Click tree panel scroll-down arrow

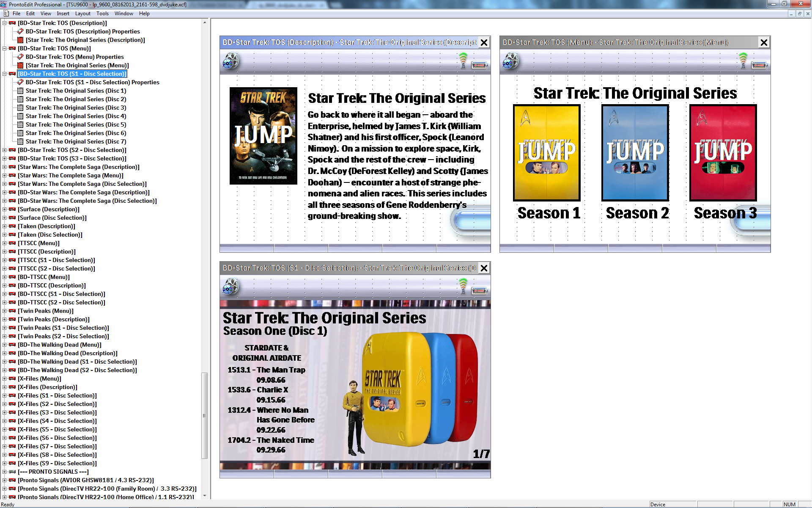(205, 496)
